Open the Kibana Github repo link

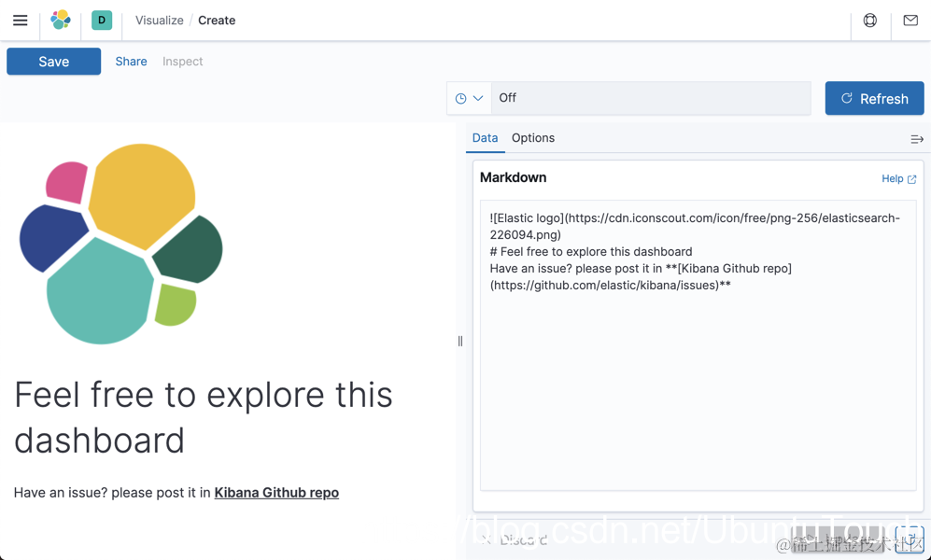pyautogui.click(x=276, y=493)
